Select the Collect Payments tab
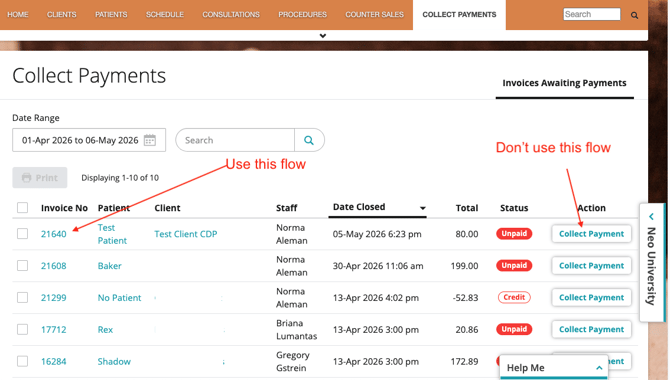Screen dimensions: 670x380 point(459,15)
